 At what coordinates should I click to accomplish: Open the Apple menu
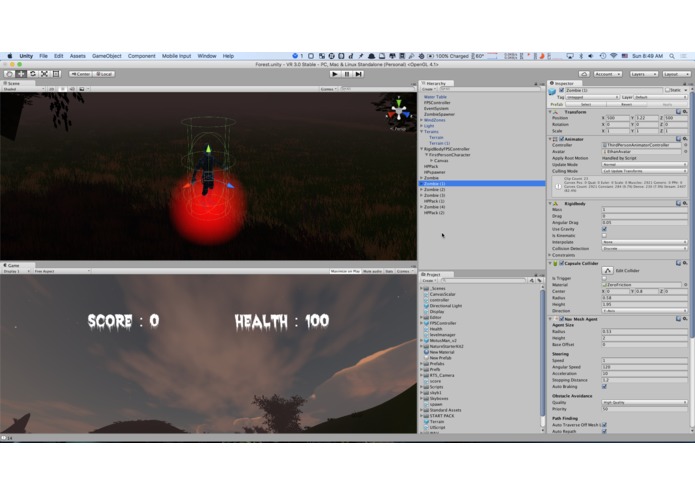coord(9,56)
